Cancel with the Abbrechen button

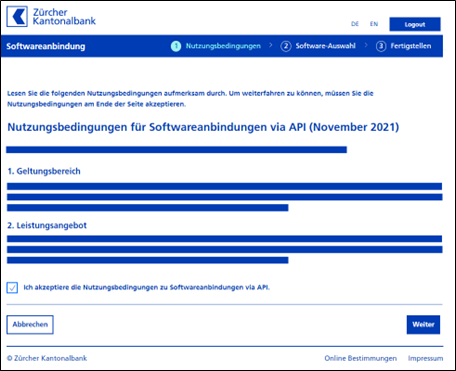(x=30, y=325)
